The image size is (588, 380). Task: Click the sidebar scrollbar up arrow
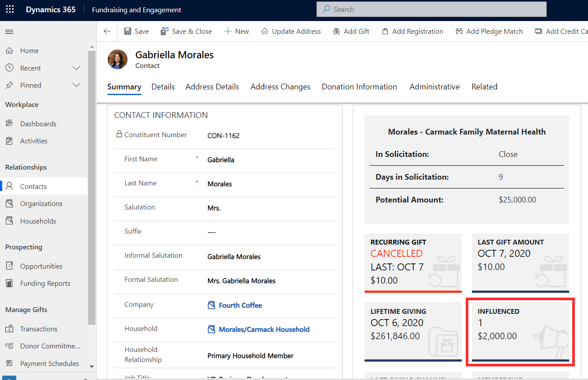coord(92,46)
